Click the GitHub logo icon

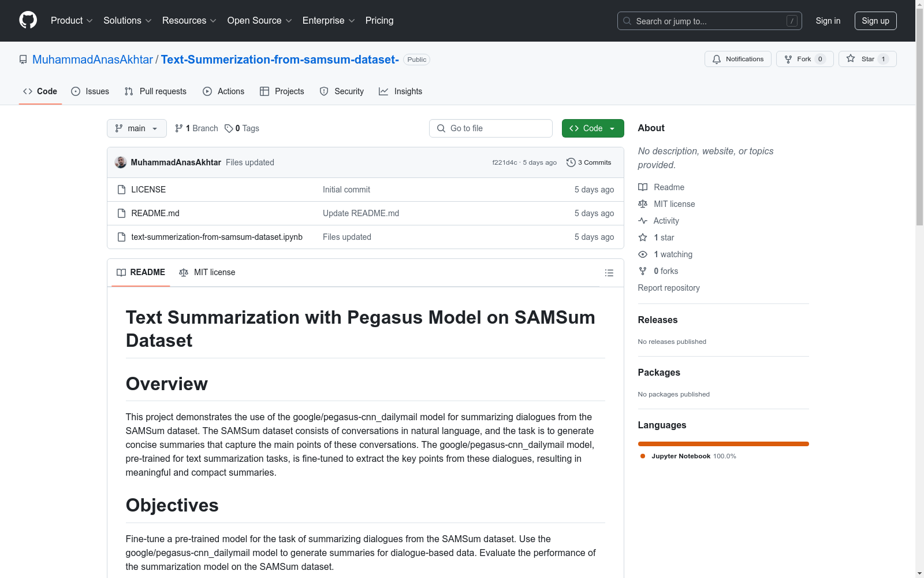pos(28,20)
